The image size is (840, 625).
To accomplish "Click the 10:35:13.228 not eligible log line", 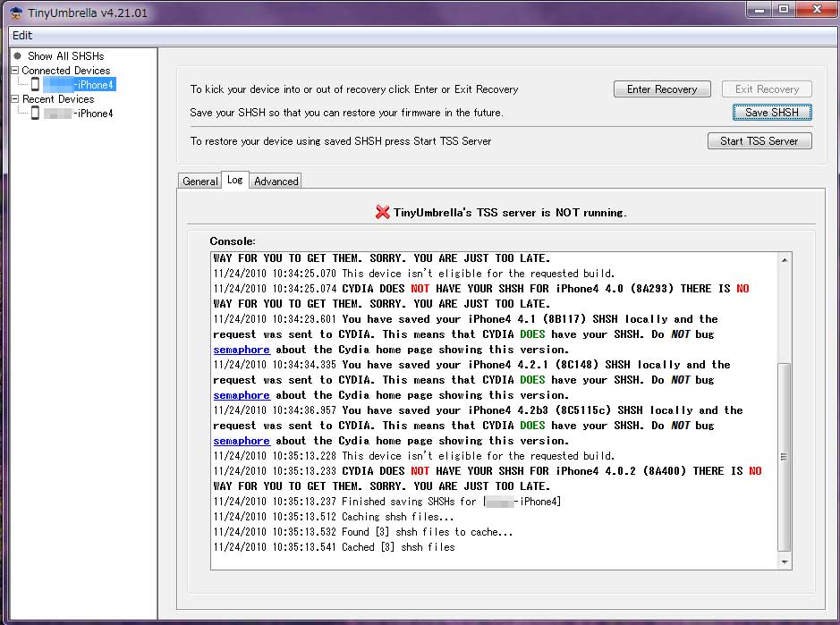I will [414, 456].
